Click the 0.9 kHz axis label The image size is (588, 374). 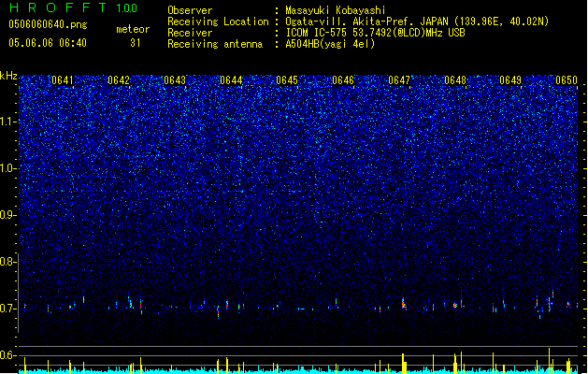[x=8, y=215]
